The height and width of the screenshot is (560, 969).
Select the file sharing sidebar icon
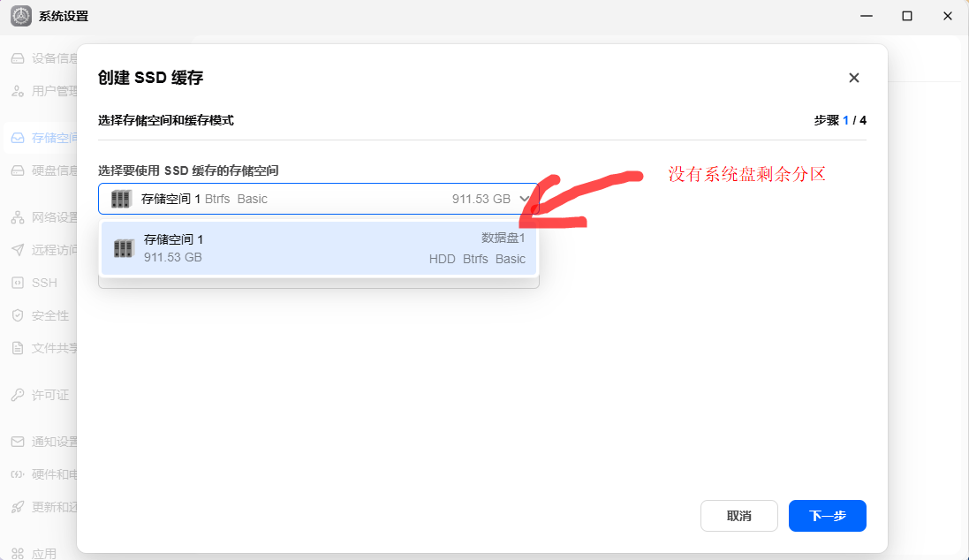[x=18, y=348]
